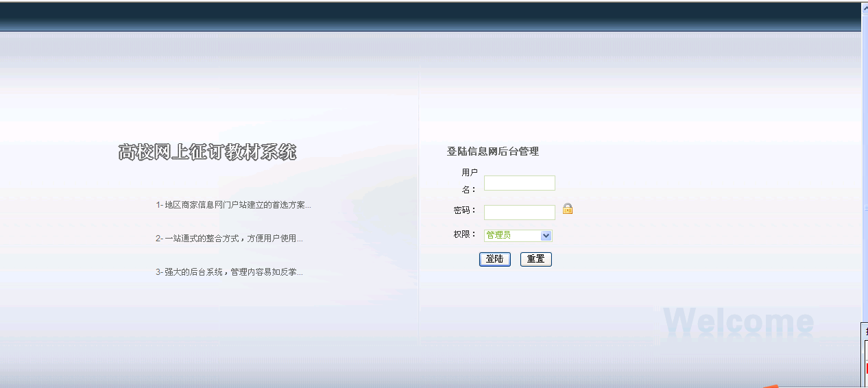Click the lock icon beside password field

[x=568, y=208]
